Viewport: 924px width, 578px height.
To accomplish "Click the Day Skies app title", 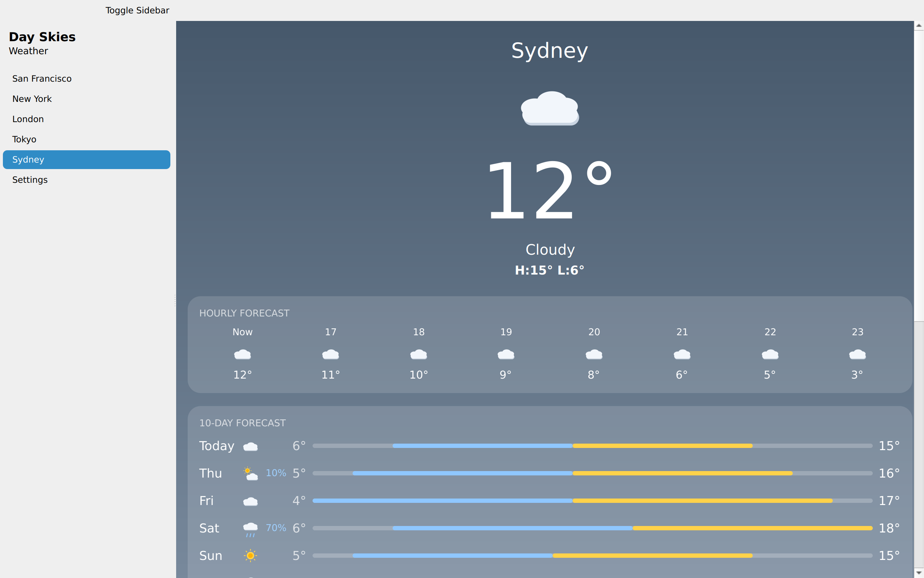I will click(x=42, y=37).
